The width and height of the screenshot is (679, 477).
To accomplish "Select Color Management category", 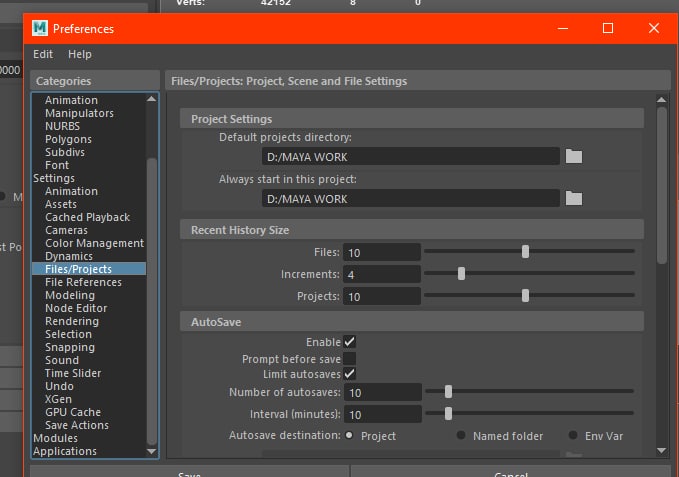I will (94, 243).
